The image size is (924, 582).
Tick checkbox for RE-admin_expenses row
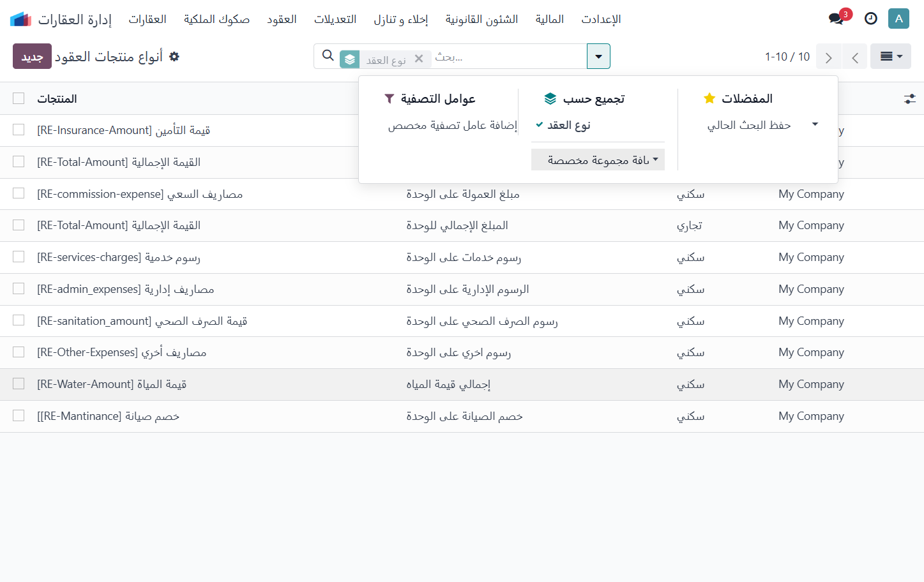pyautogui.click(x=19, y=289)
